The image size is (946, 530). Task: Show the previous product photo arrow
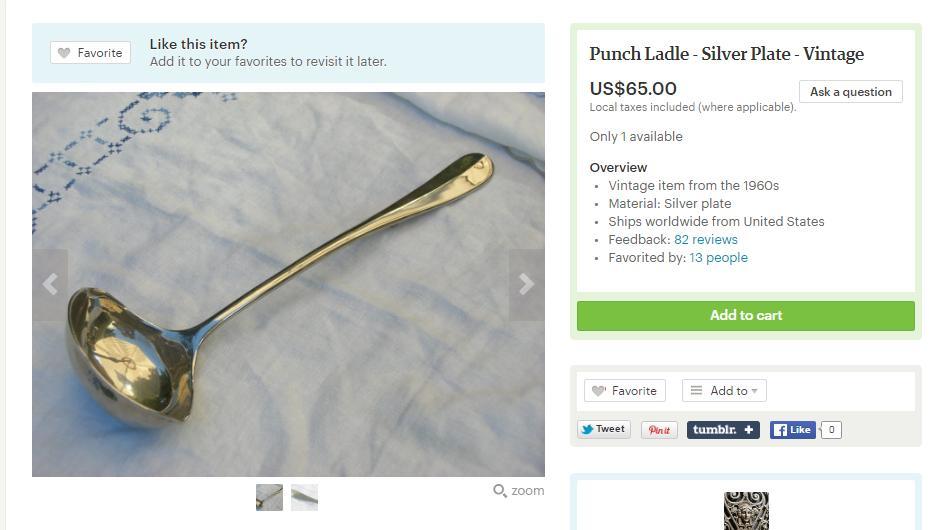coord(50,284)
